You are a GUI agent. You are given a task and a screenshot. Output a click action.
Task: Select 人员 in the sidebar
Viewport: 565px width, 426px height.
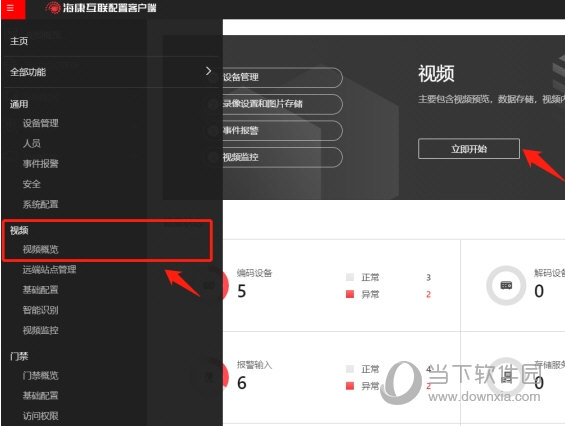point(32,143)
